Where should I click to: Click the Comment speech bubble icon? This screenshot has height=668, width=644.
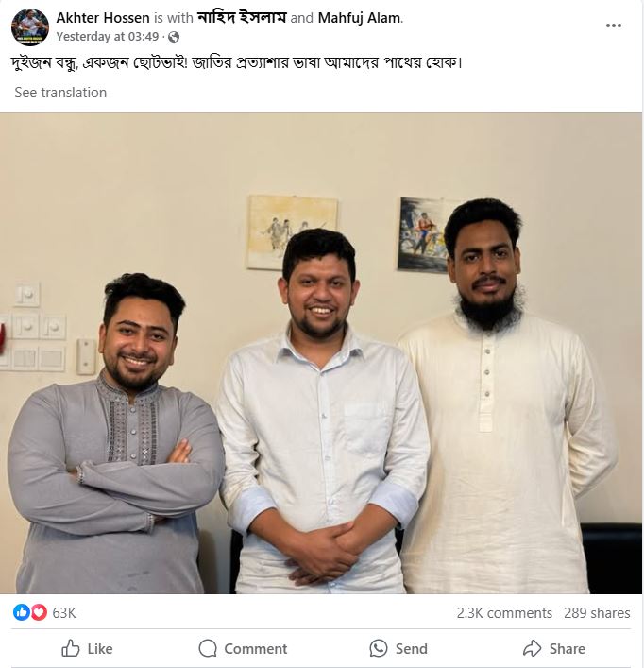[208, 648]
